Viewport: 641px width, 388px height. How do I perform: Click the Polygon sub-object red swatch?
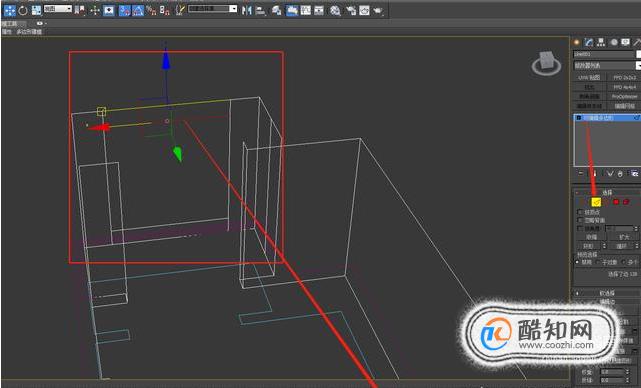(x=616, y=202)
